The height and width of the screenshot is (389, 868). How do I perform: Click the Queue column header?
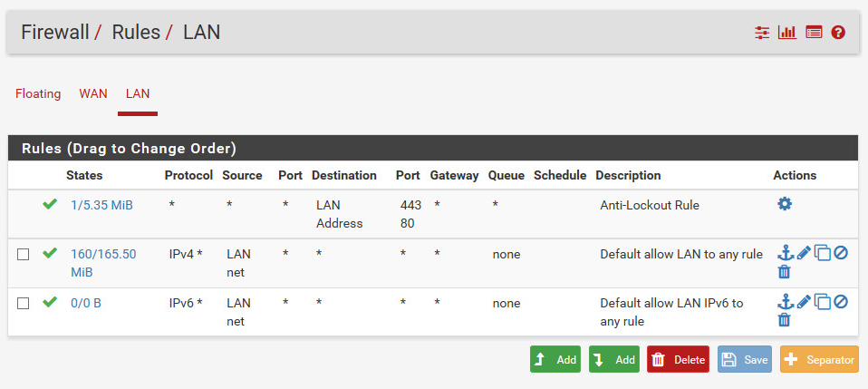506,176
